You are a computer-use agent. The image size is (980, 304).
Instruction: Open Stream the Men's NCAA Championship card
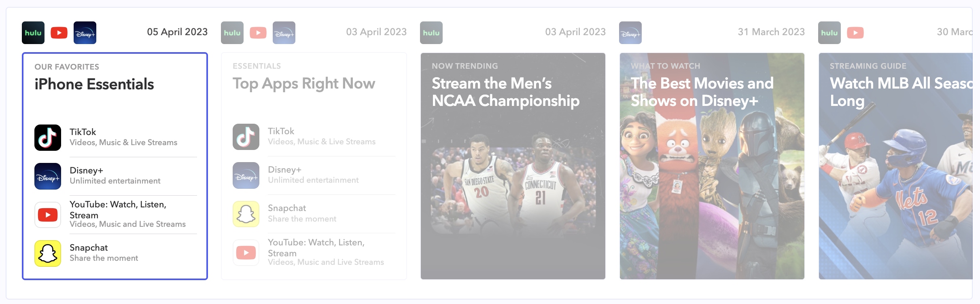coord(513,166)
